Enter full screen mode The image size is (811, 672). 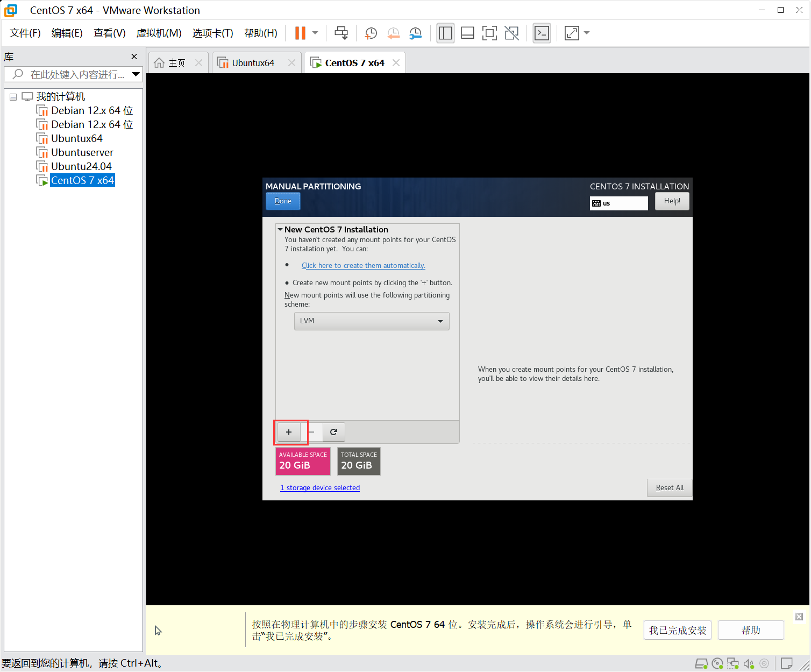point(489,33)
